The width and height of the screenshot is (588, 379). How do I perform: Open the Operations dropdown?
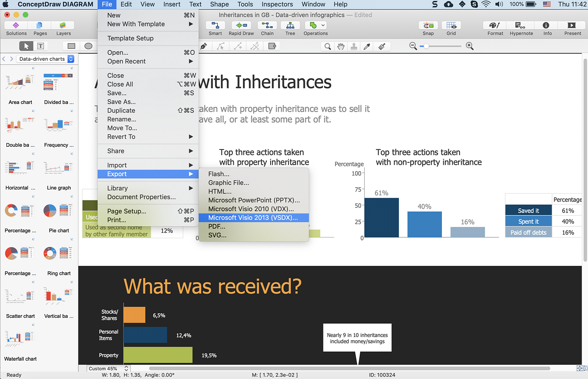(316, 29)
